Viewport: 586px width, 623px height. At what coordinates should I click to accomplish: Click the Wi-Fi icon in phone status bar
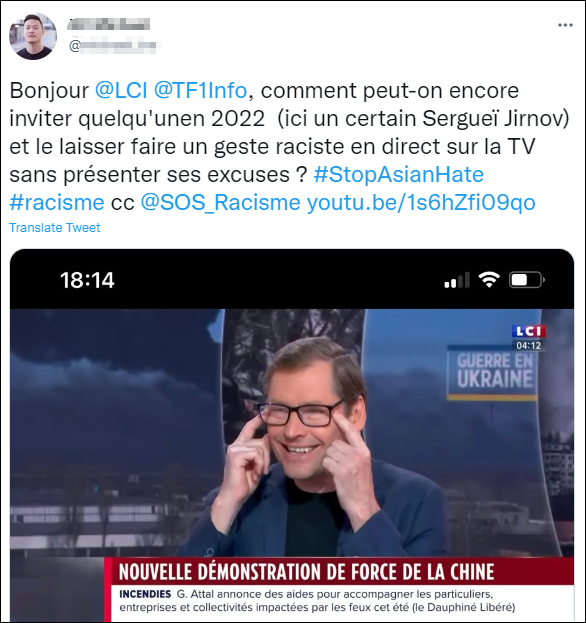(x=489, y=280)
